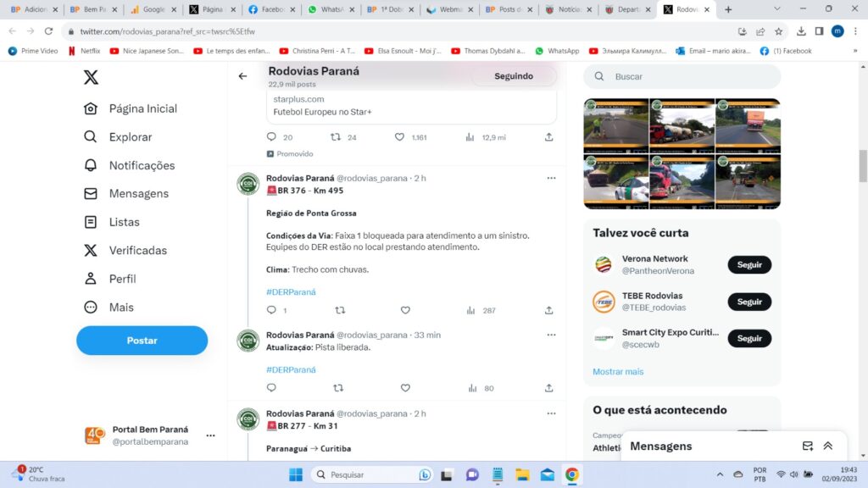Viewport: 868px width, 488px height.
Task: Bookmark this page with the star icon
Action: tap(778, 31)
